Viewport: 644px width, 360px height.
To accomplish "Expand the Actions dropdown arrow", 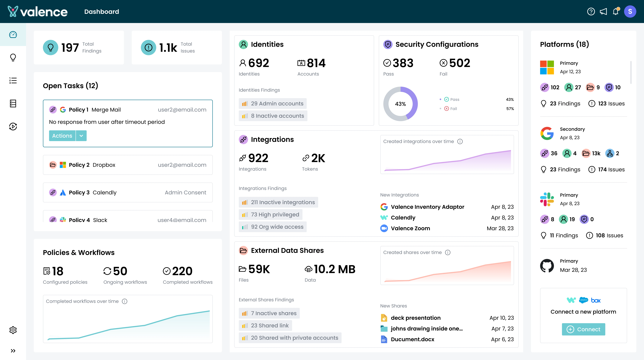I will click(x=81, y=136).
